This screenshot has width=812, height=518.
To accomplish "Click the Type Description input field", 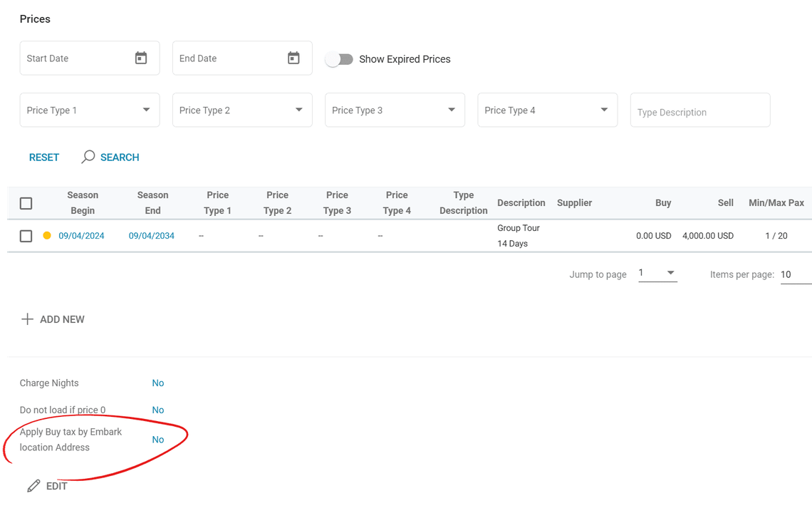I will pyautogui.click(x=700, y=110).
